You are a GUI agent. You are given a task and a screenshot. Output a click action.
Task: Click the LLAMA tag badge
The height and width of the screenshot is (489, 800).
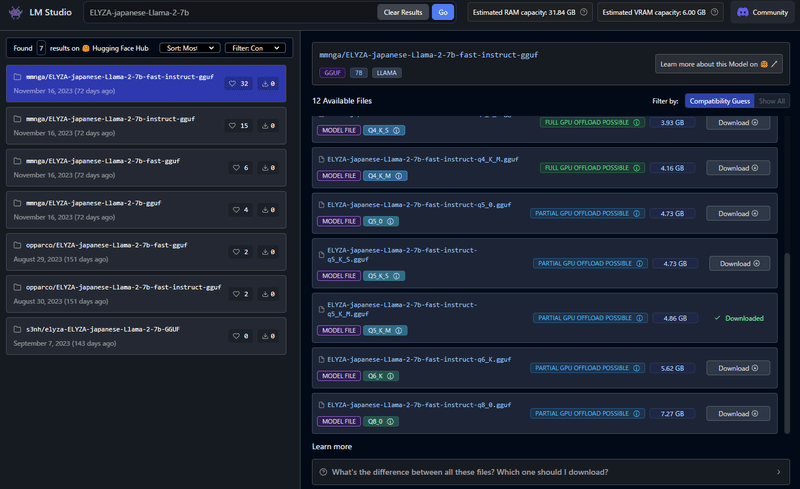point(386,73)
